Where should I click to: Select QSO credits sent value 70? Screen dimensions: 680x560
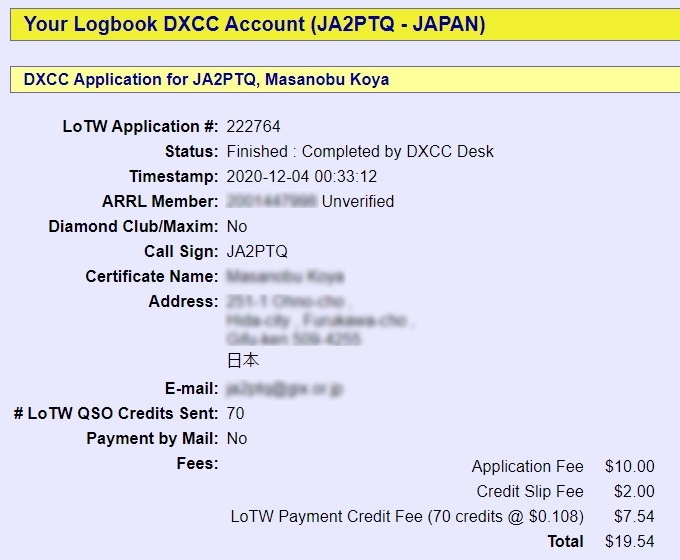coord(235,413)
